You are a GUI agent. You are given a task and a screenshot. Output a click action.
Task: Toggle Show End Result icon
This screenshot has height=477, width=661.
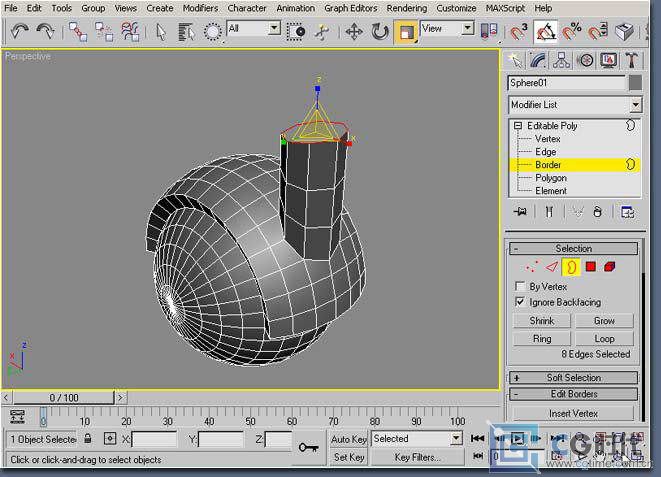[x=549, y=211]
